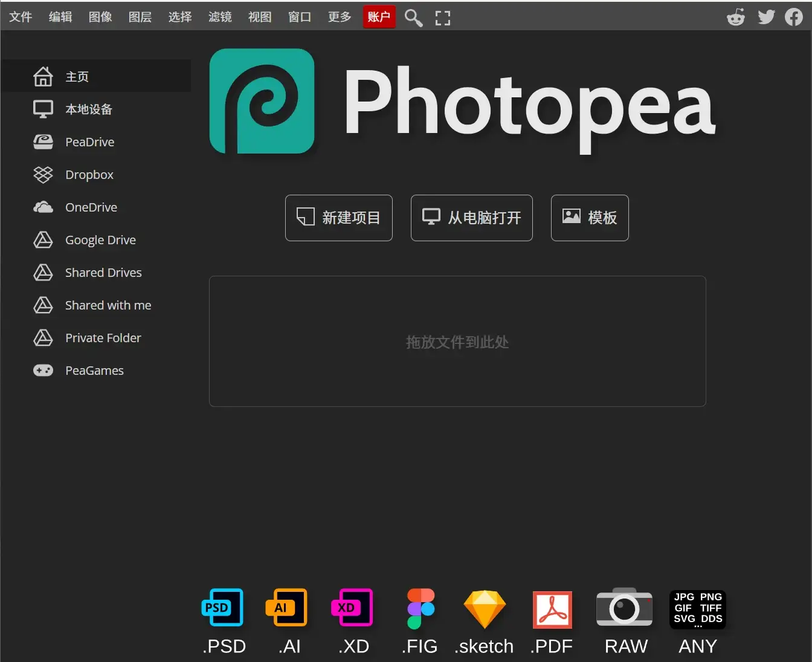Click the red 账户 account button
The image size is (812, 662).
tap(379, 17)
